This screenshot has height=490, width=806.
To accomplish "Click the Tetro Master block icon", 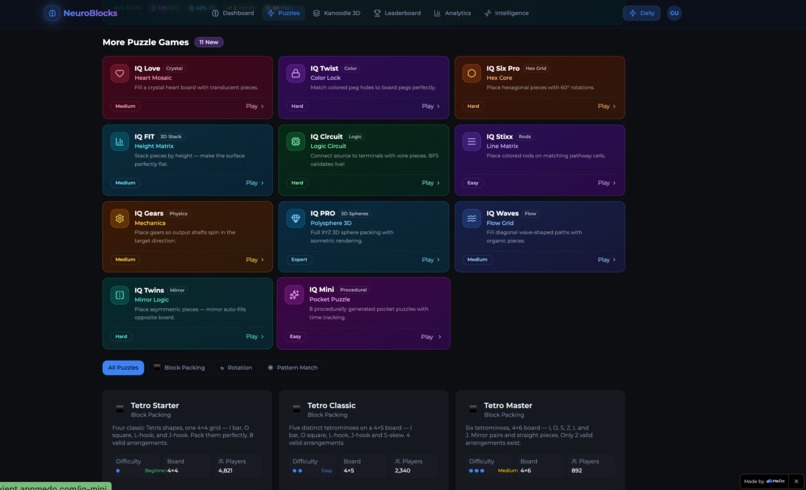I will click(x=473, y=408).
